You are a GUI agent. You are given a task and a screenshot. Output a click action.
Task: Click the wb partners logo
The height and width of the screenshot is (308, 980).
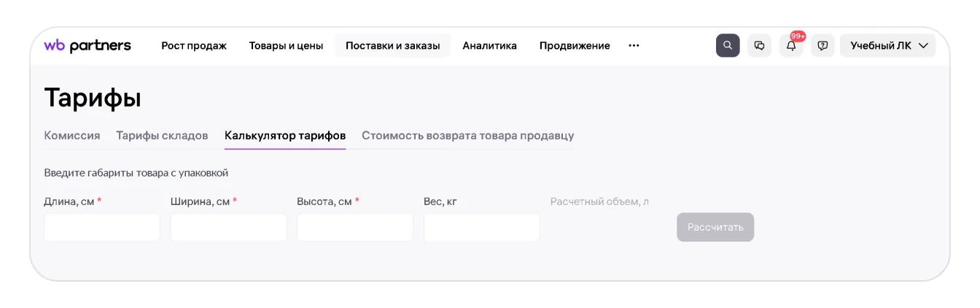pyautogui.click(x=87, y=45)
